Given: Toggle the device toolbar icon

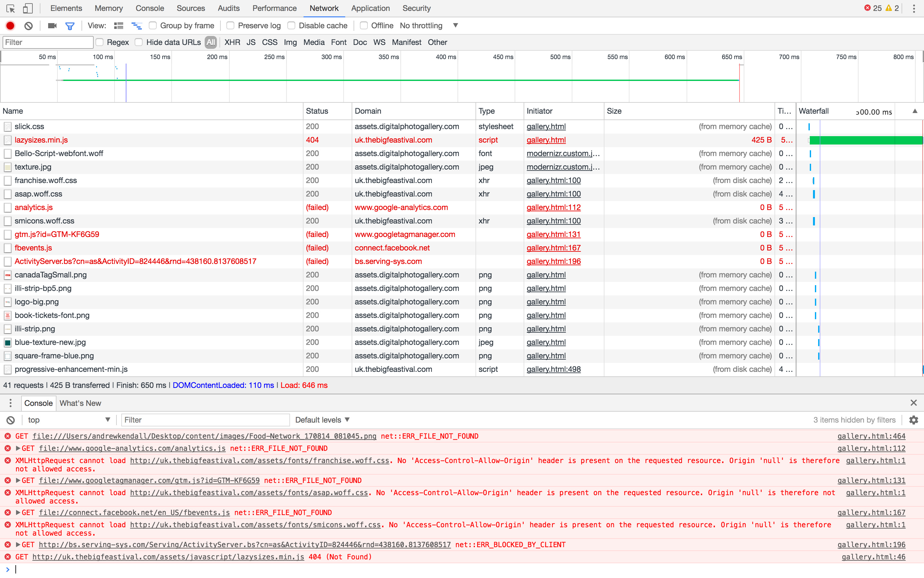Looking at the screenshot, I should pyautogui.click(x=28, y=8).
